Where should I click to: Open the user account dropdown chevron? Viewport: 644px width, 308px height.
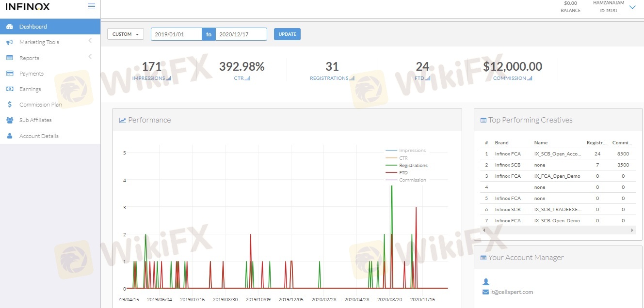[x=632, y=7]
